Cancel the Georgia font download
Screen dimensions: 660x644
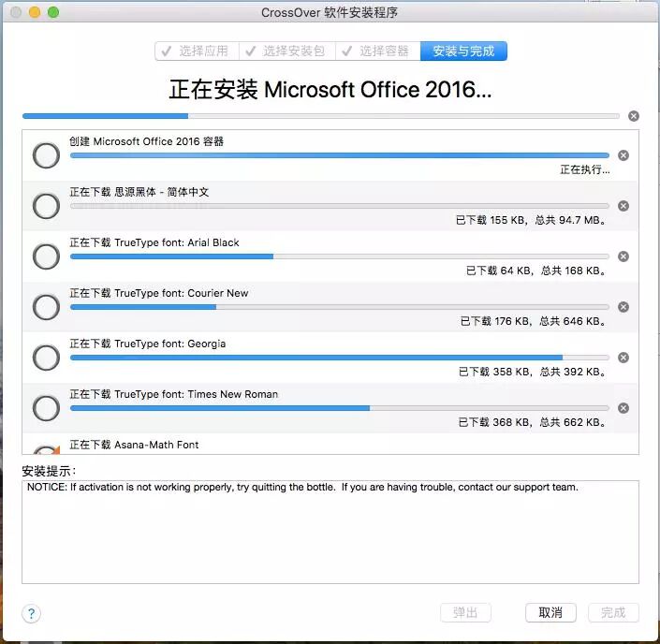point(623,358)
